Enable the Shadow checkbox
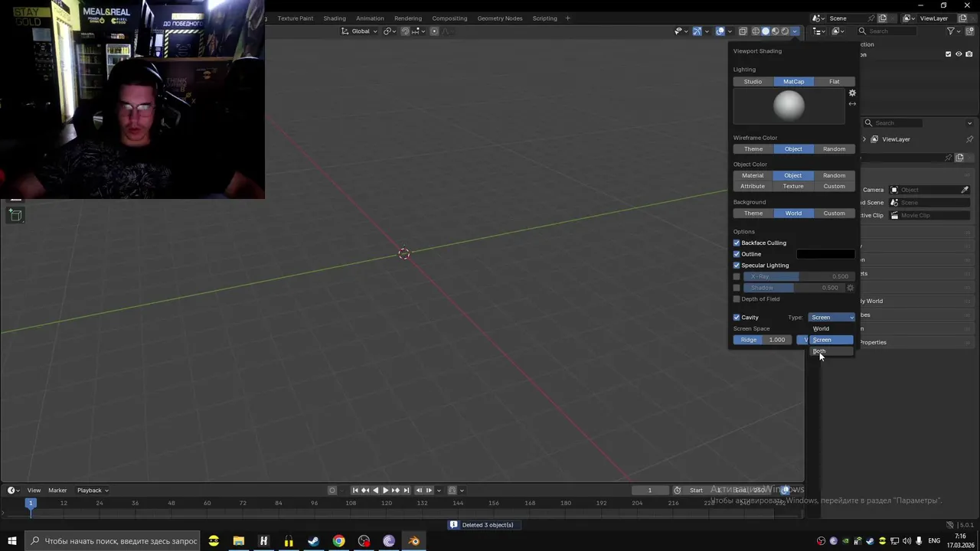Screen dimensions: 980x551 tap(737, 288)
